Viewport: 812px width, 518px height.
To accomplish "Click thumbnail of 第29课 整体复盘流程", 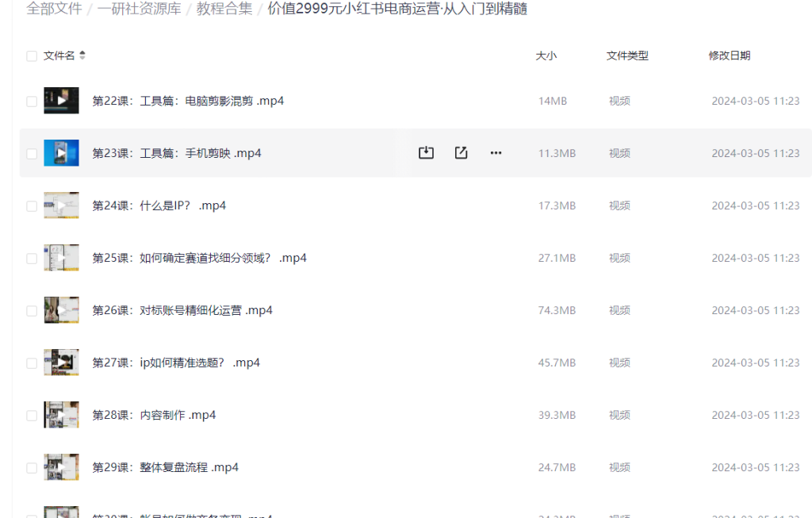I will (61, 467).
